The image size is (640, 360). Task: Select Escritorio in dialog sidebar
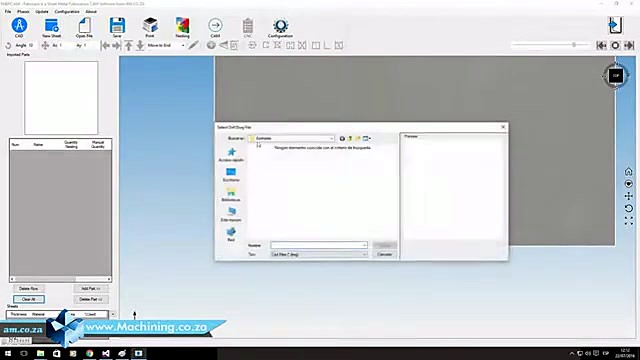[231, 175]
